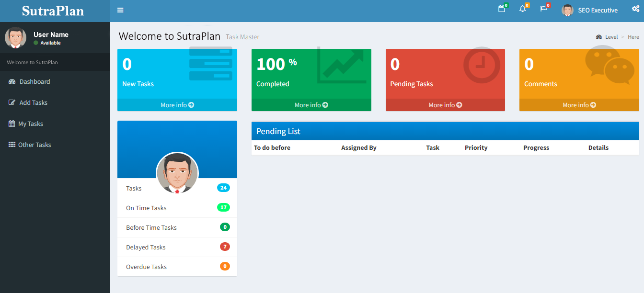Click the Task Master subtitle
The width and height of the screenshot is (644, 293).
point(242,37)
